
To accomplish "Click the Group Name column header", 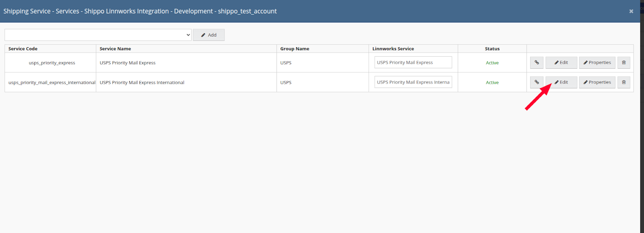I will click(x=295, y=49).
